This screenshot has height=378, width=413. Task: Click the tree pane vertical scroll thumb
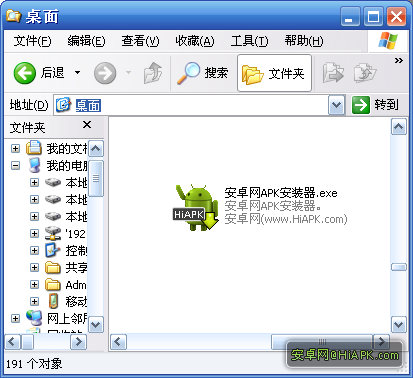pyautogui.click(x=96, y=179)
